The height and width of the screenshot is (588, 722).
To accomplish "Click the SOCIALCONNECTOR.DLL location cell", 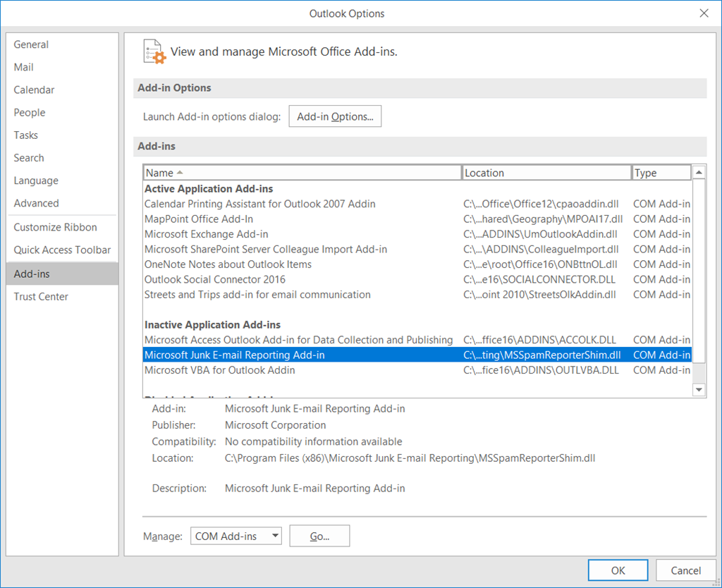I will pyautogui.click(x=539, y=279).
